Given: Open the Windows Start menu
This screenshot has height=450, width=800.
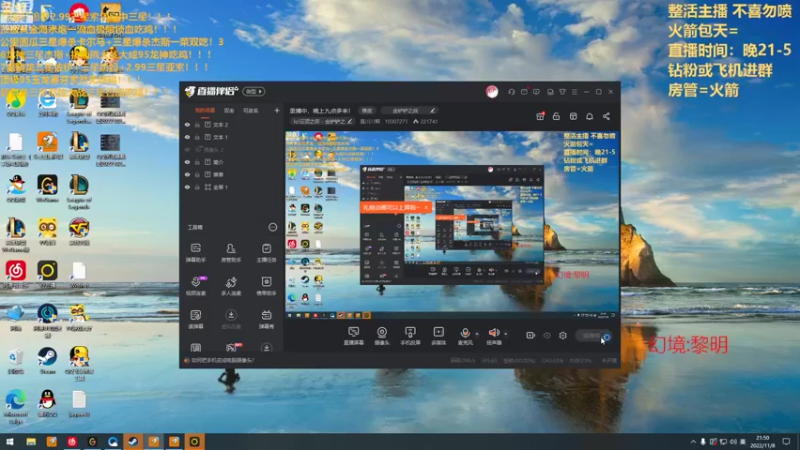Looking at the screenshot, I should (10, 442).
